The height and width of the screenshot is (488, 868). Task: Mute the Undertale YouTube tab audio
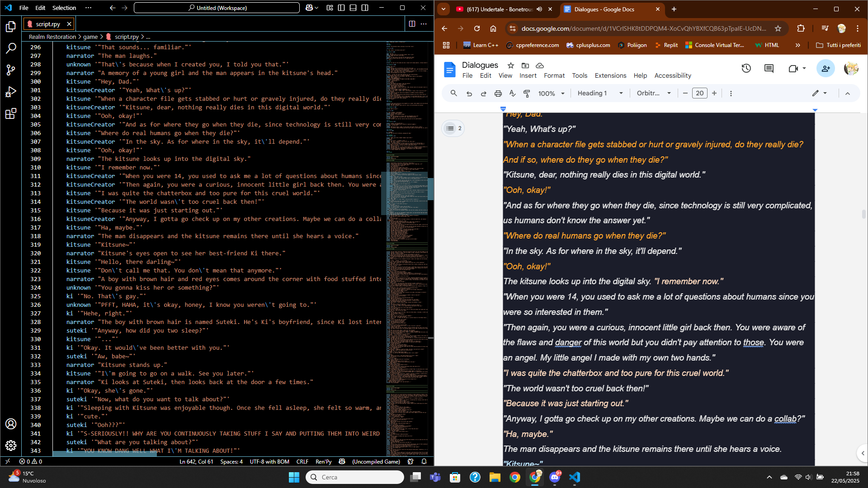point(539,9)
